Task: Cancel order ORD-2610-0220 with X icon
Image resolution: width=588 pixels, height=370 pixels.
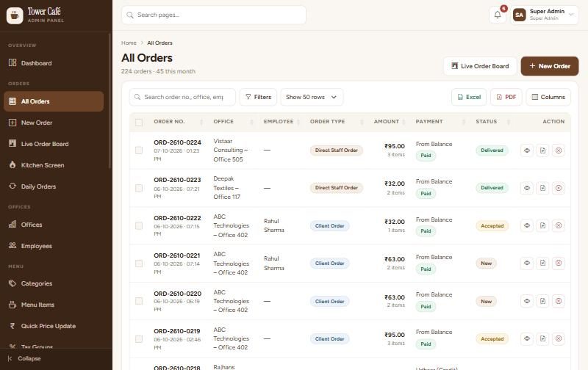Action: [559, 301]
